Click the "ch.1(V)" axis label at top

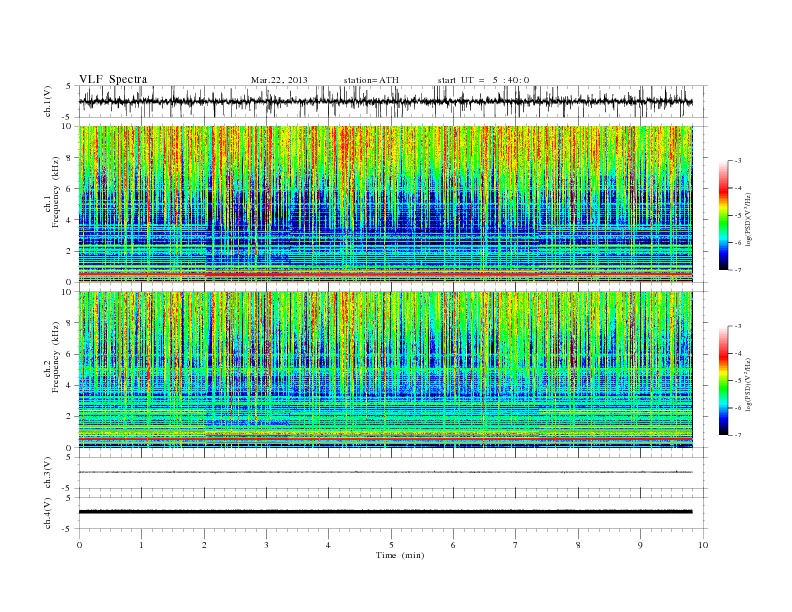click(x=48, y=101)
